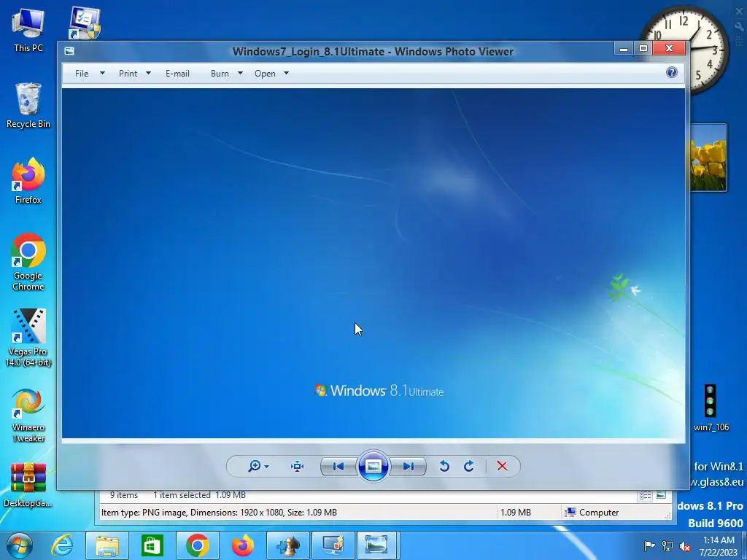Open the Print menu
747x560 pixels.
(x=128, y=74)
